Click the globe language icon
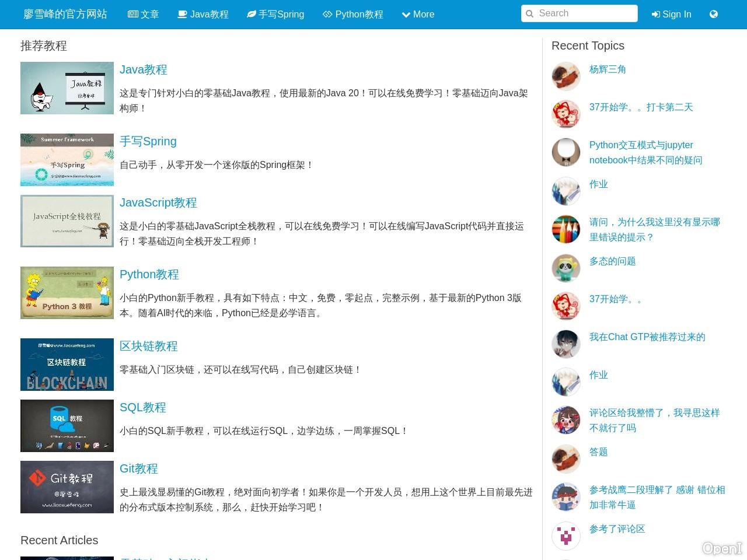The height and width of the screenshot is (560, 747). 713,14
